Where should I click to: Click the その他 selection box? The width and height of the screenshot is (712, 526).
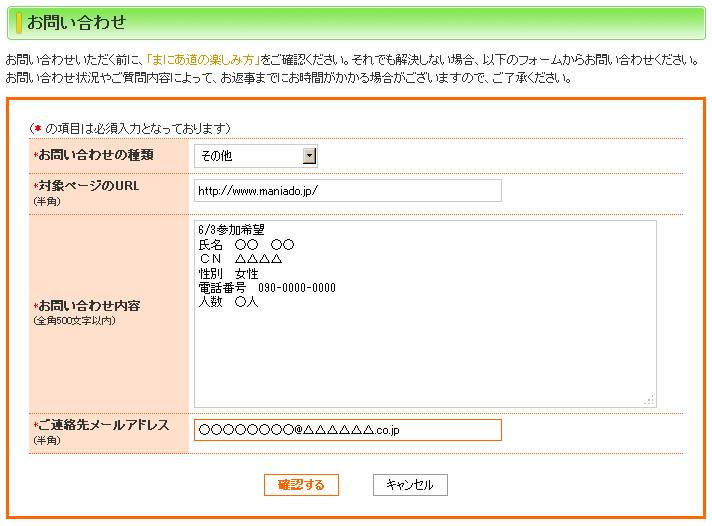248,156
